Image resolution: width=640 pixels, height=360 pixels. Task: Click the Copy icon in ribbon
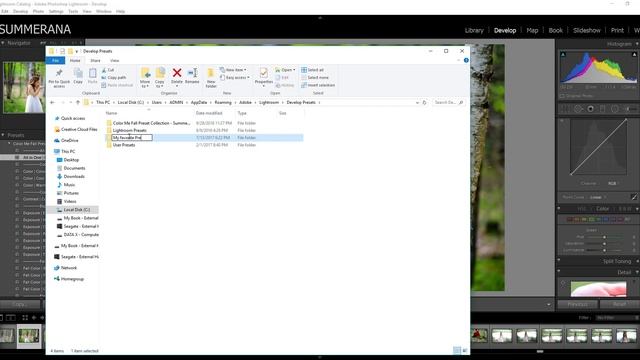click(x=78, y=73)
